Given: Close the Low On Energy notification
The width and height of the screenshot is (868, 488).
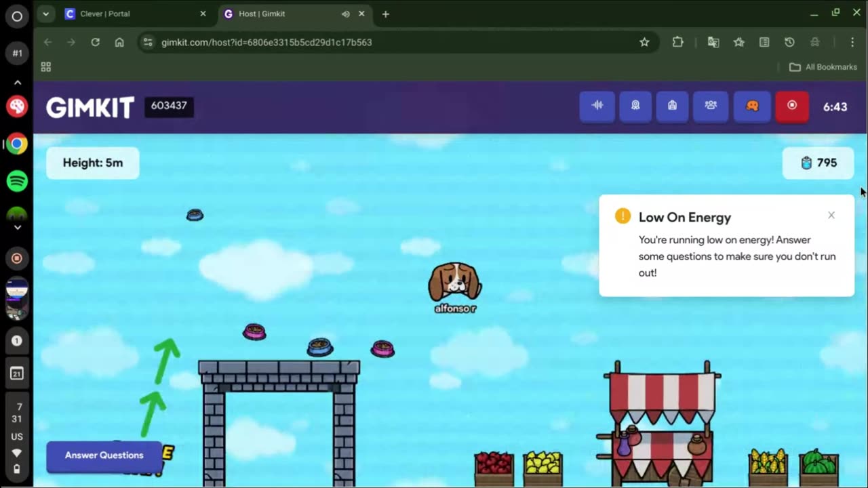Looking at the screenshot, I should pos(831,216).
